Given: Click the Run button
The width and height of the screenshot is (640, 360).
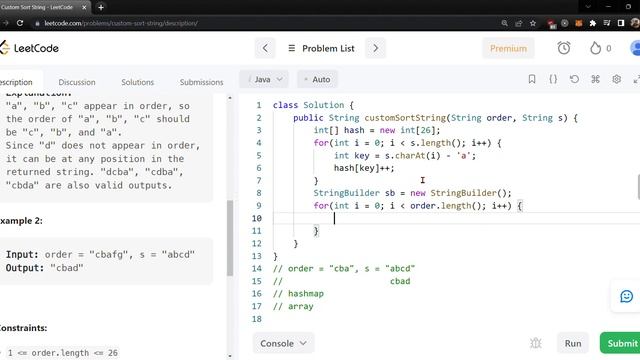Looking at the screenshot, I should [x=573, y=343].
